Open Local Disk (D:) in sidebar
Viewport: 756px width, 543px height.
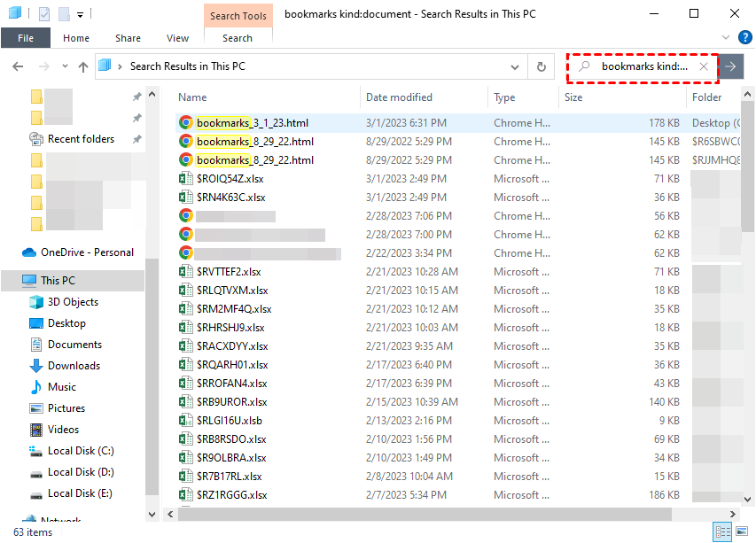point(81,472)
